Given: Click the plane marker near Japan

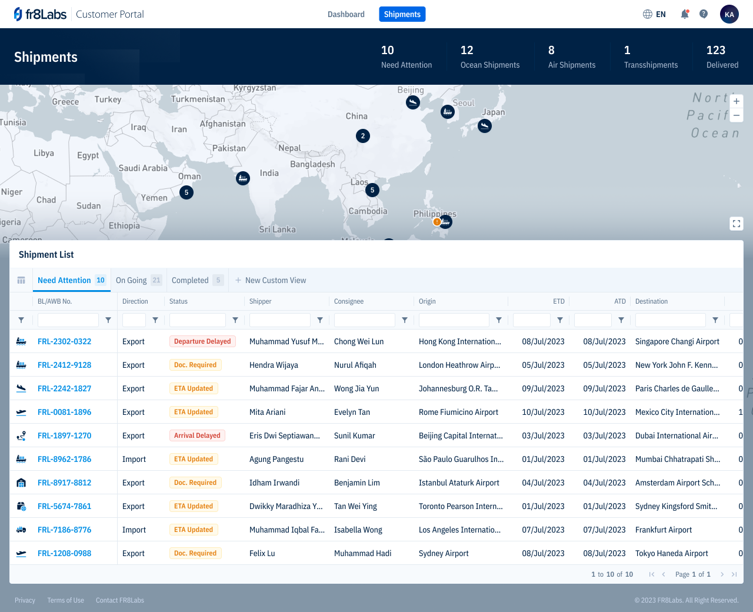Looking at the screenshot, I should pos(484,126).
